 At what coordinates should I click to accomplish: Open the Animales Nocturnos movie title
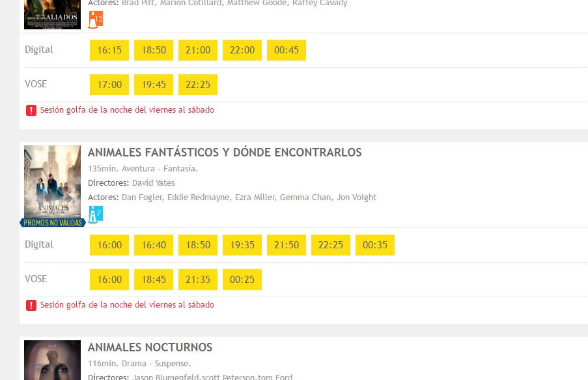[150, 347]
